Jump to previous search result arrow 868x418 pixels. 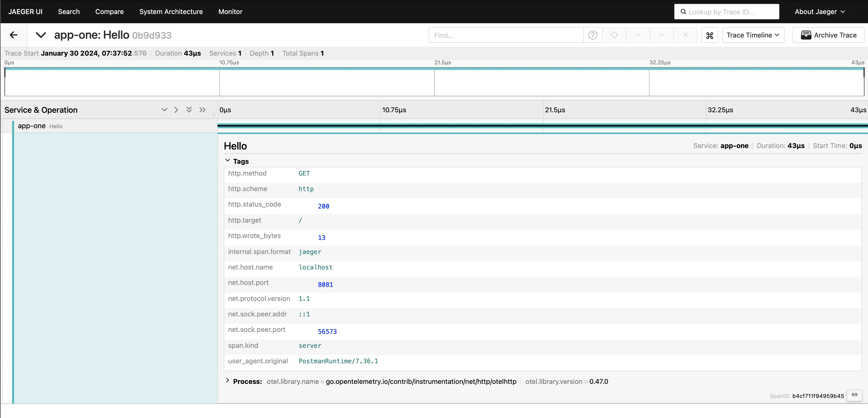coord(638,35)
